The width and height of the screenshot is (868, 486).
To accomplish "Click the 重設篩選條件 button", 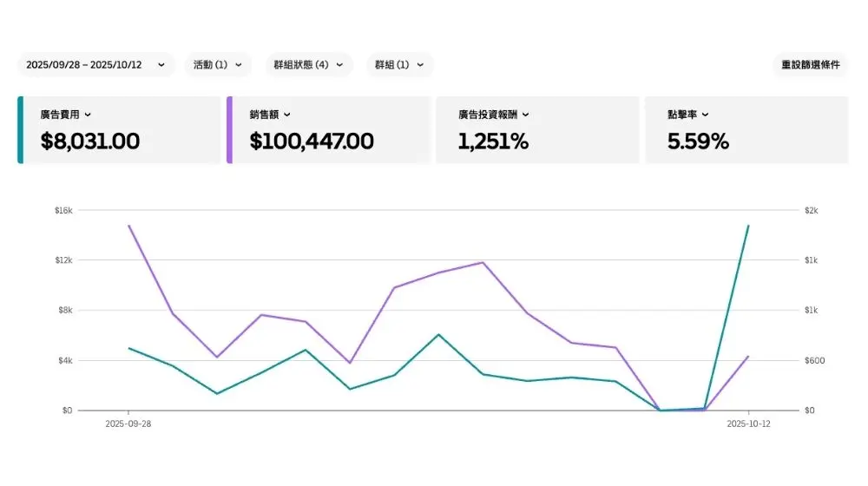I will click(x=810, y=65).
